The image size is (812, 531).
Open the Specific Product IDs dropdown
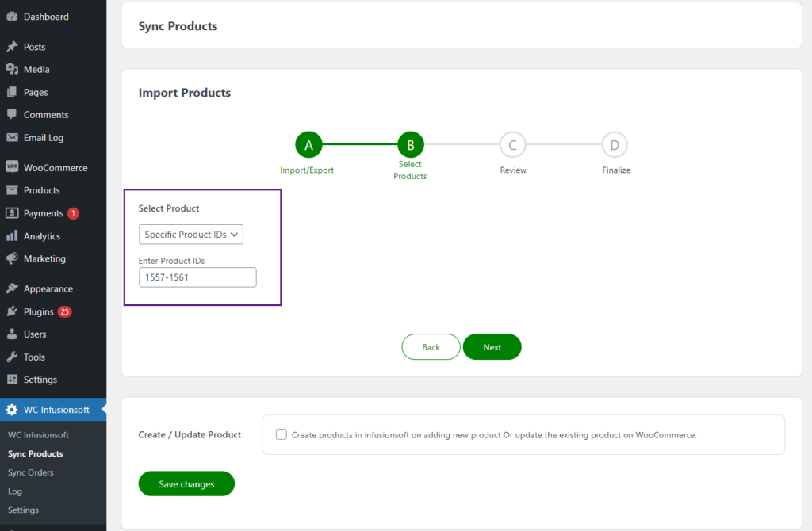coord(191,235)
